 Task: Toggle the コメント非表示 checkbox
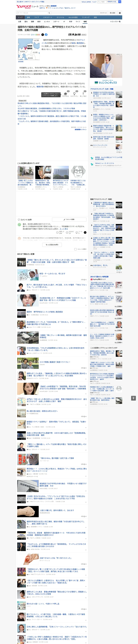[x=75, y=249]
